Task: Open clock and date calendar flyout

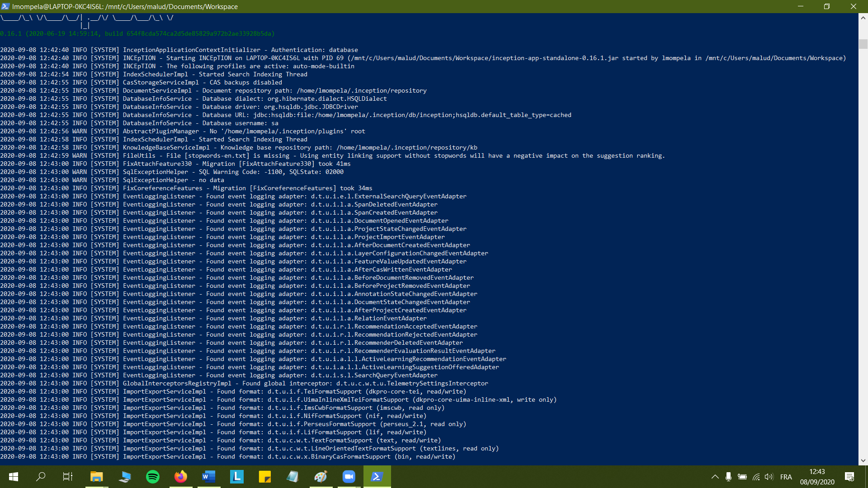Action: point(817,477)
